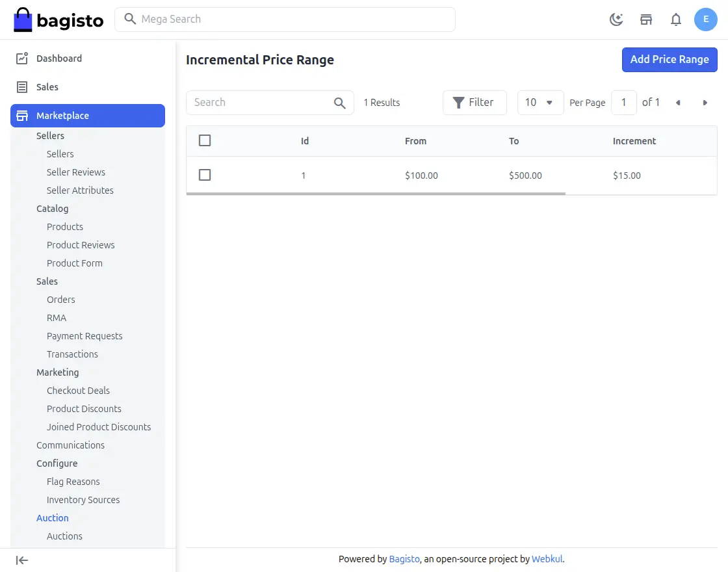
Task: Open Inventory Sources
Action: click(83, 500)
